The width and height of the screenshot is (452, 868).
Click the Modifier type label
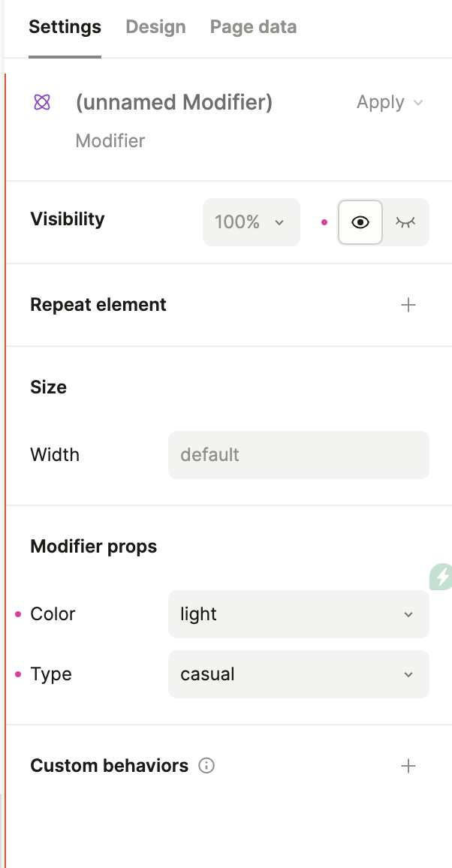point(110,141)
